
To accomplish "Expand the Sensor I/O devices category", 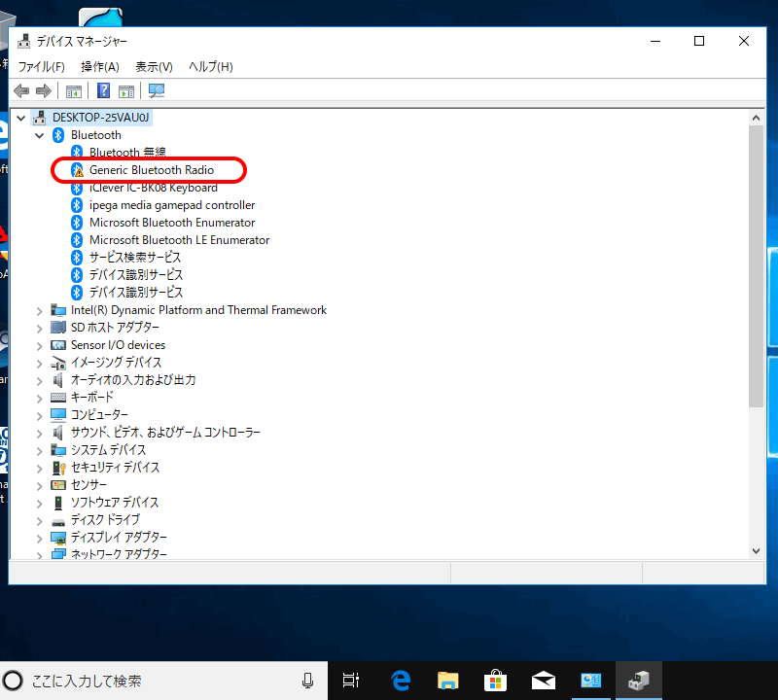I will [40, 345].
